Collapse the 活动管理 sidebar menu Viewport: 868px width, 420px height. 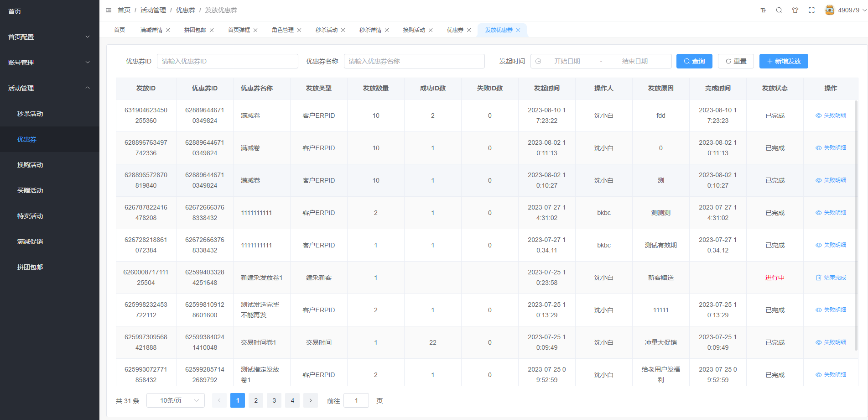50,88
